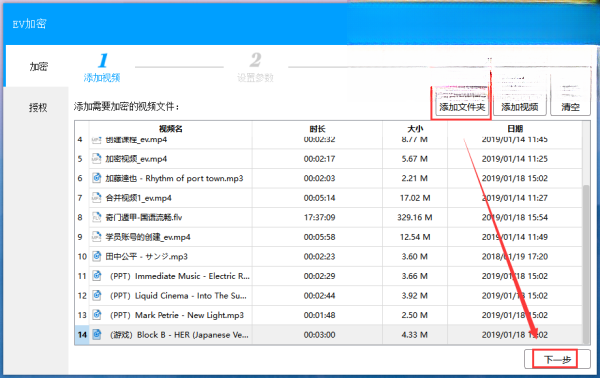Select (PPT) Immediate Music - Electric R... file

(x=179, y=276)
